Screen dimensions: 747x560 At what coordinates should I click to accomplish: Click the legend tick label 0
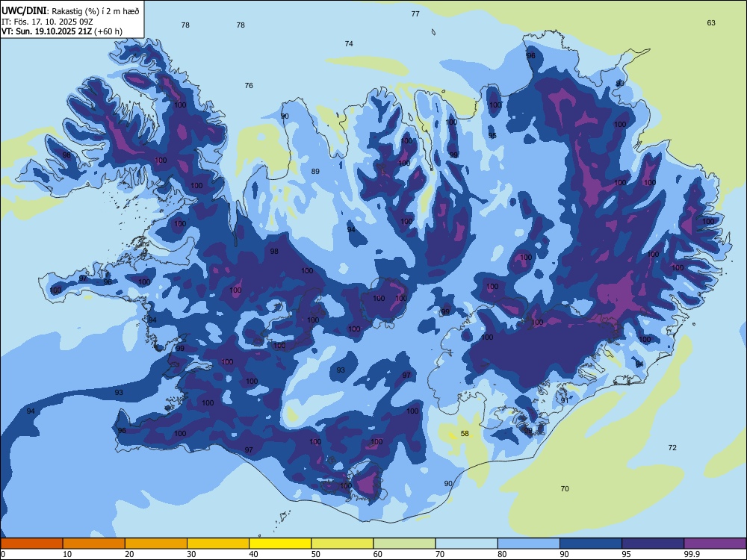click(3, 554)
